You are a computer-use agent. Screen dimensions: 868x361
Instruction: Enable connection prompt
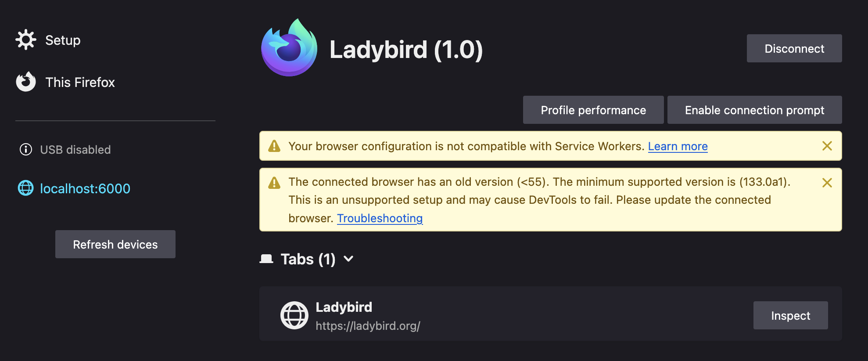click(754, 110)
